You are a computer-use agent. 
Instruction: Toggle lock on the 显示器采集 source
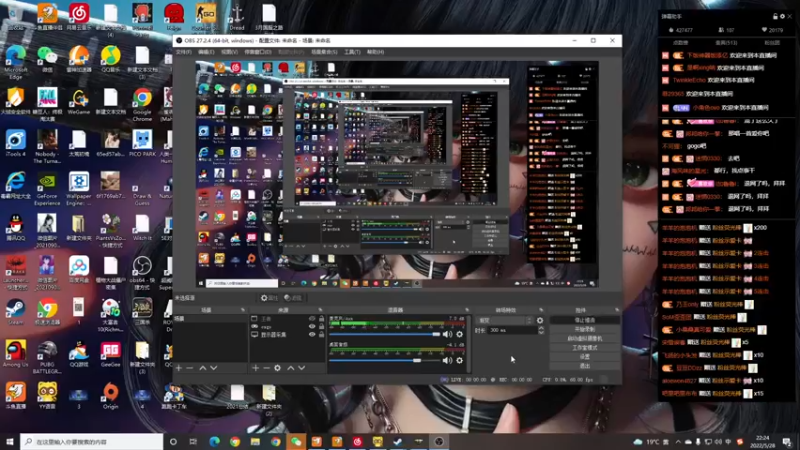coord(321,335)
